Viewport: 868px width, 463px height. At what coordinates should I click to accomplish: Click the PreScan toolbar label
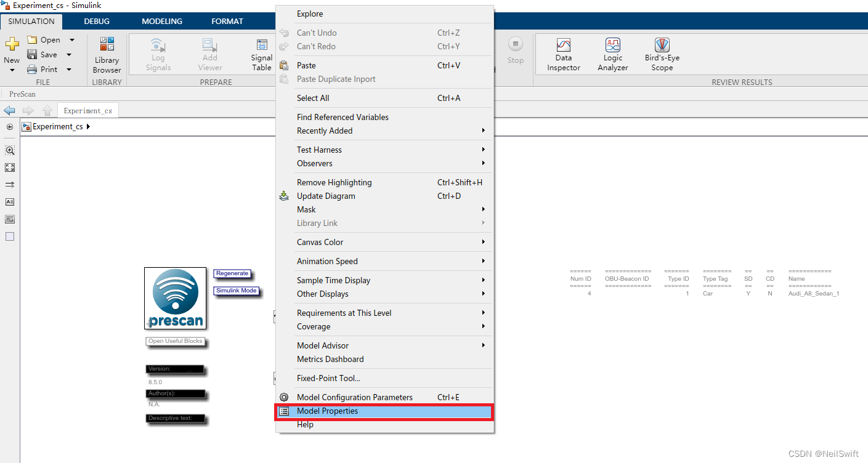point(22,94)
